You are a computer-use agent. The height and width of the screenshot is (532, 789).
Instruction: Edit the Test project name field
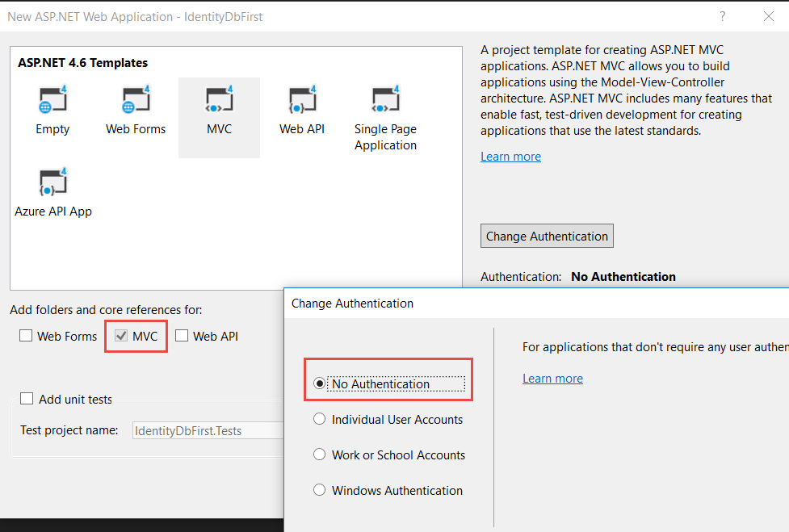208,430
